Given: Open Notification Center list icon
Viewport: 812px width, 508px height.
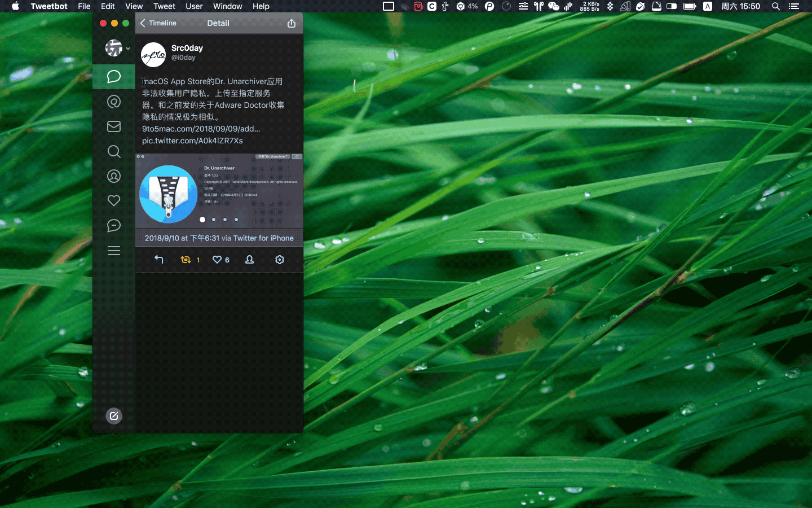Looking at the screenshot, I should [x=794, y=6].
